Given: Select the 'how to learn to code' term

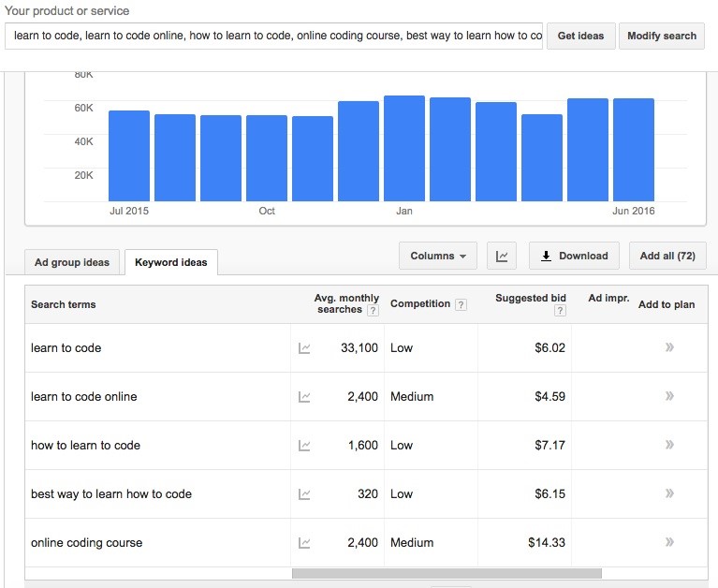Looking at the screenshot, I should 85,445.
